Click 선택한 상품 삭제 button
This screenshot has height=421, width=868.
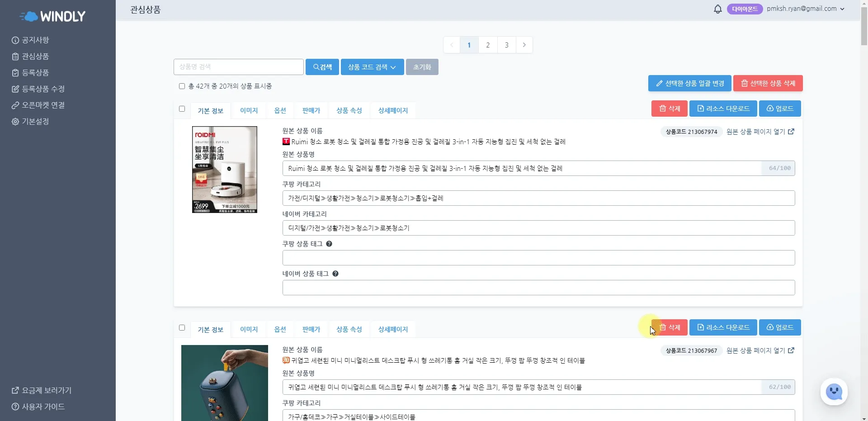pyautogui.click(x=768, y=83)
